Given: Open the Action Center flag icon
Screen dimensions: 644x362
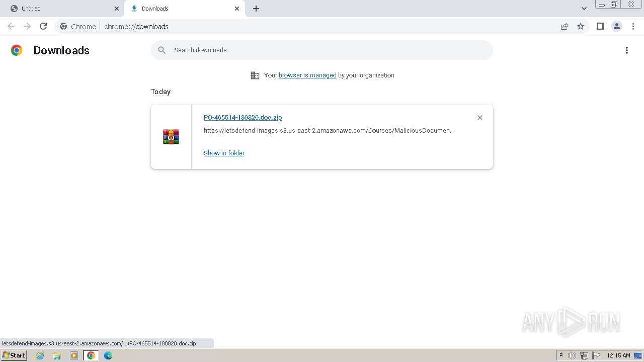Looking at the screenshot, I should tap(596, 355).
